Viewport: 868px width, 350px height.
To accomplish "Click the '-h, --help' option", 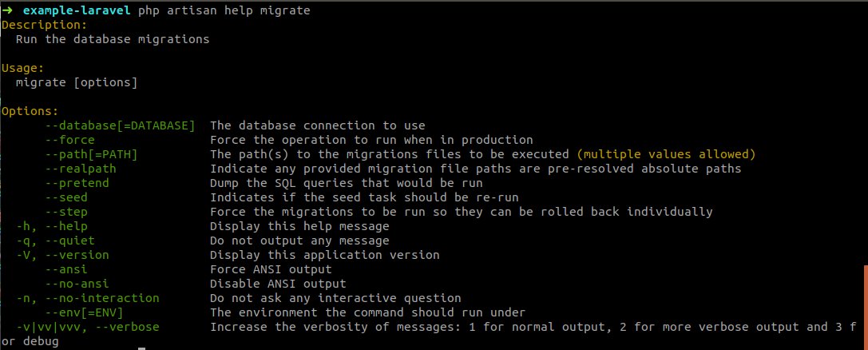I will pos(52,226).
